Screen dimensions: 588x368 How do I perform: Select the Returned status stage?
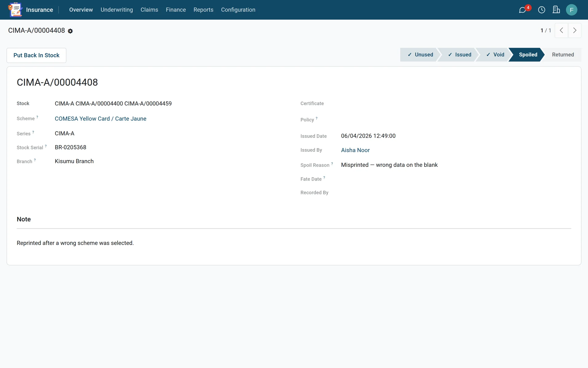(563, 55)
